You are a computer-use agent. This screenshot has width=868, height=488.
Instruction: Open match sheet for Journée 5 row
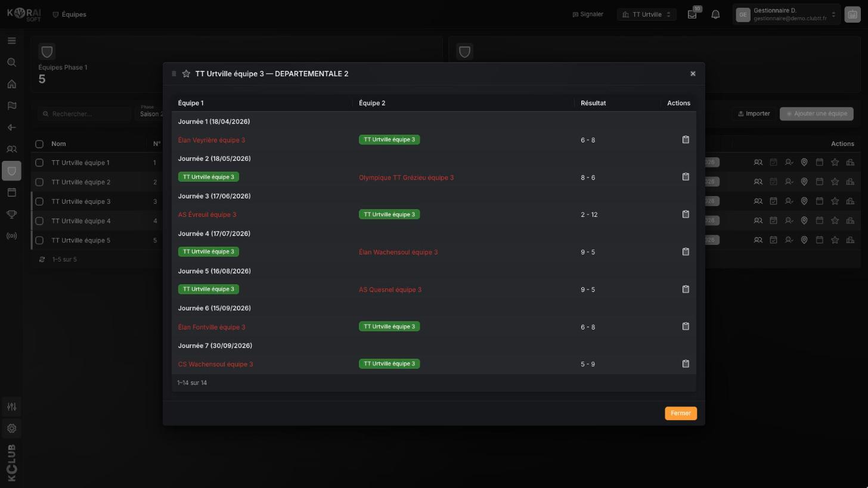point(686,289)
